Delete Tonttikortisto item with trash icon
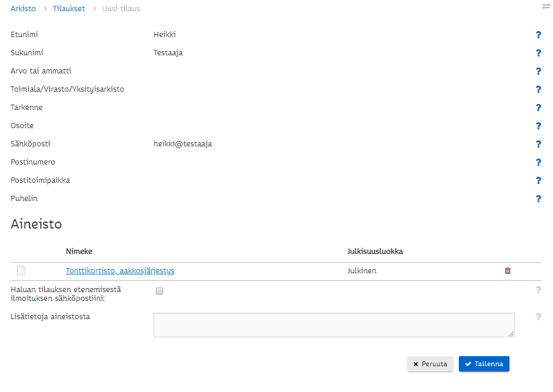The image size is (553, 392). click(x=508, y=271)
